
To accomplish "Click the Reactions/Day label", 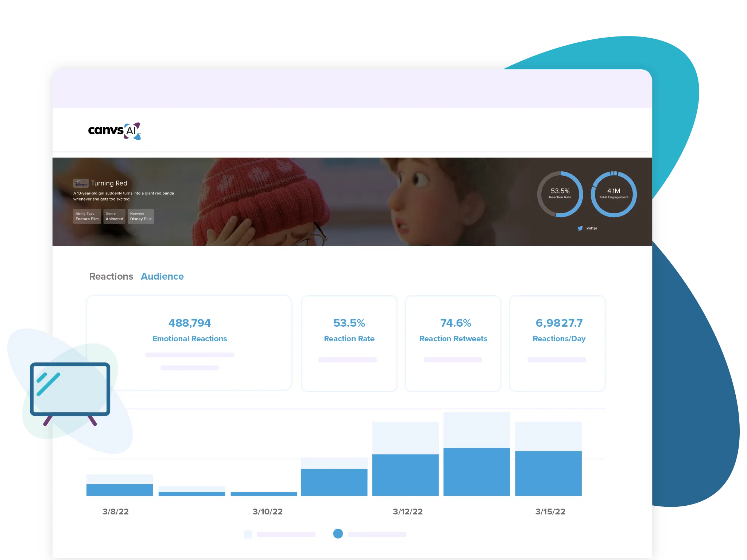I will pyautogui.click(x=559, y=339).
